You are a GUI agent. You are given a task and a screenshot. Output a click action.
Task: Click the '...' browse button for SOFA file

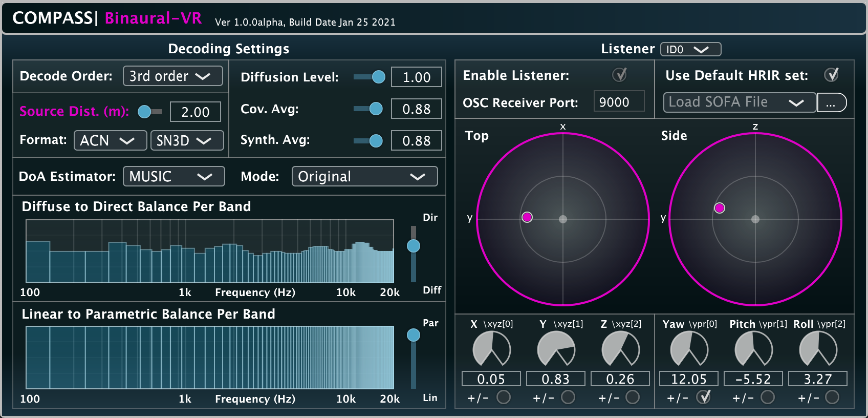pos(831,102)
